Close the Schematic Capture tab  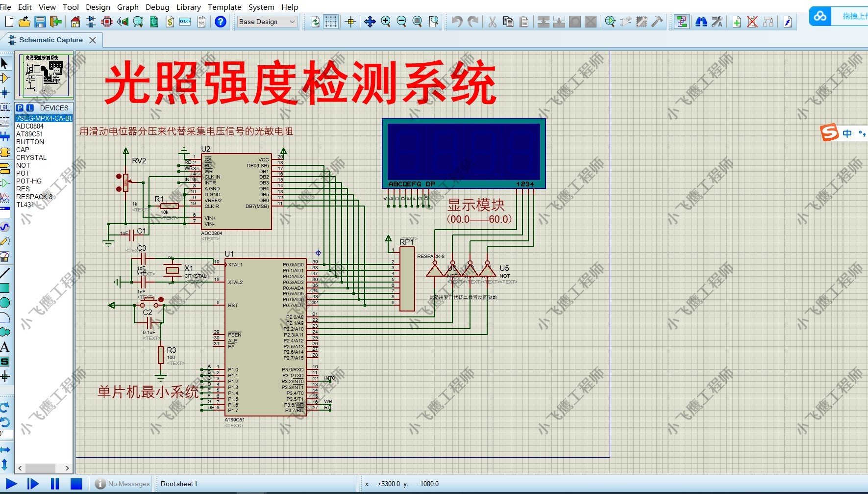93,40
